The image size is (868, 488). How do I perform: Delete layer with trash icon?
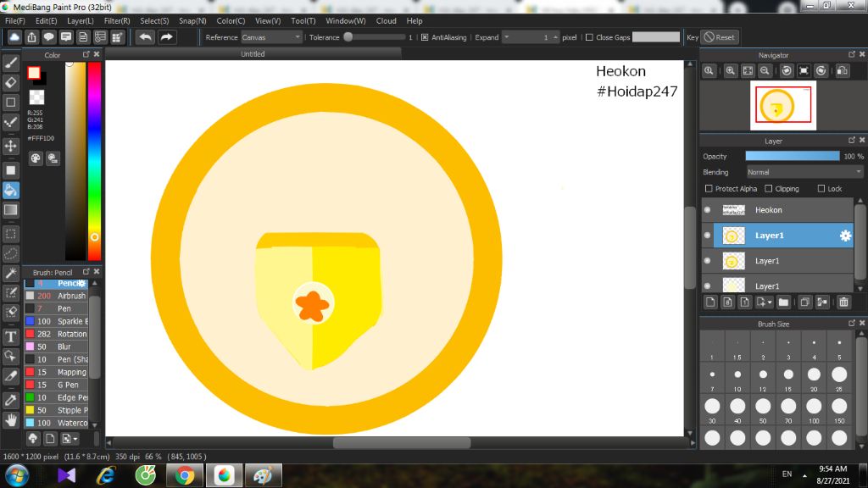pos(843,302)
